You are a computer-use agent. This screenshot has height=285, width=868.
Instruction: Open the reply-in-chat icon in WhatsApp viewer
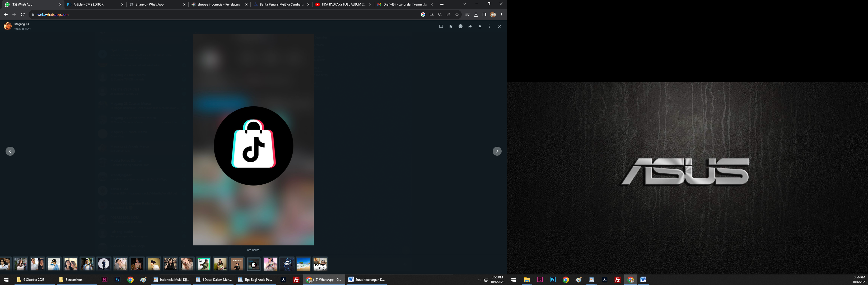441,26
